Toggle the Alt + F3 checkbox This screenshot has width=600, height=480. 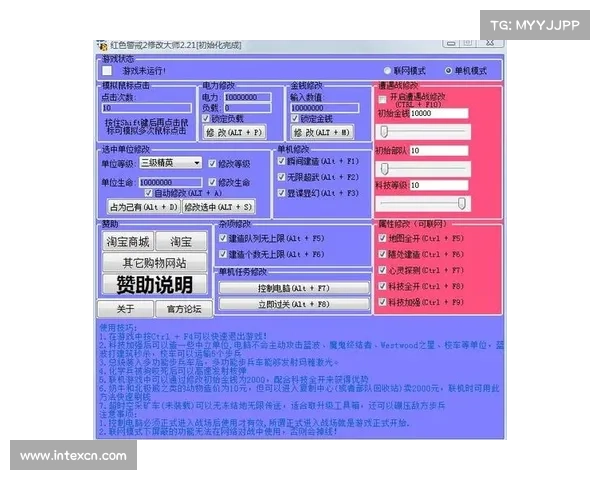pos(281,193)
